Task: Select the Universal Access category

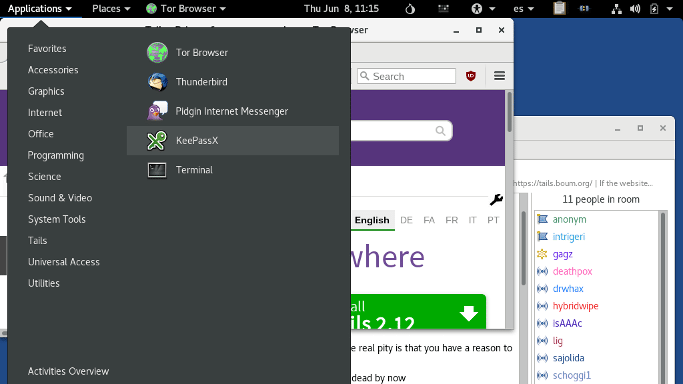Action: [x=64, y=262]
